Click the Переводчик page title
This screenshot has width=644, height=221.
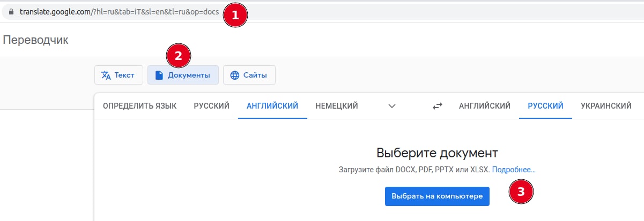[x=36, y=40]
